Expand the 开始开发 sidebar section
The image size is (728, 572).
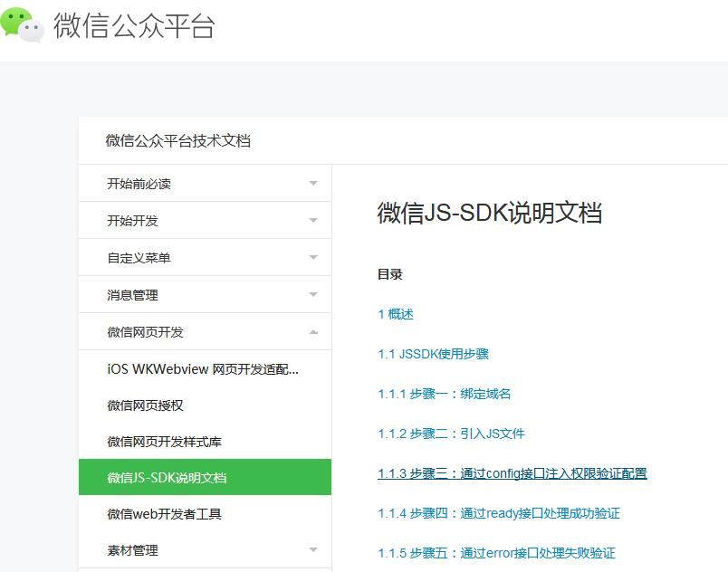[x=205, y=219]
